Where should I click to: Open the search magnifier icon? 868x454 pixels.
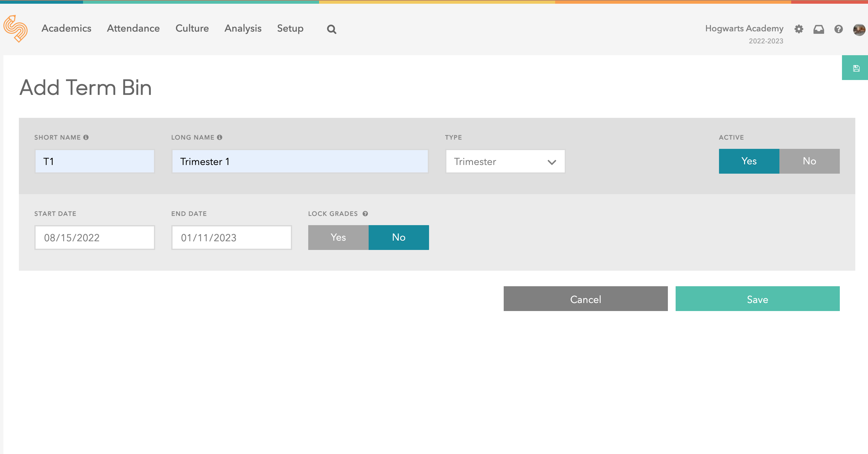pyautogui.click(x=331, y=29)
